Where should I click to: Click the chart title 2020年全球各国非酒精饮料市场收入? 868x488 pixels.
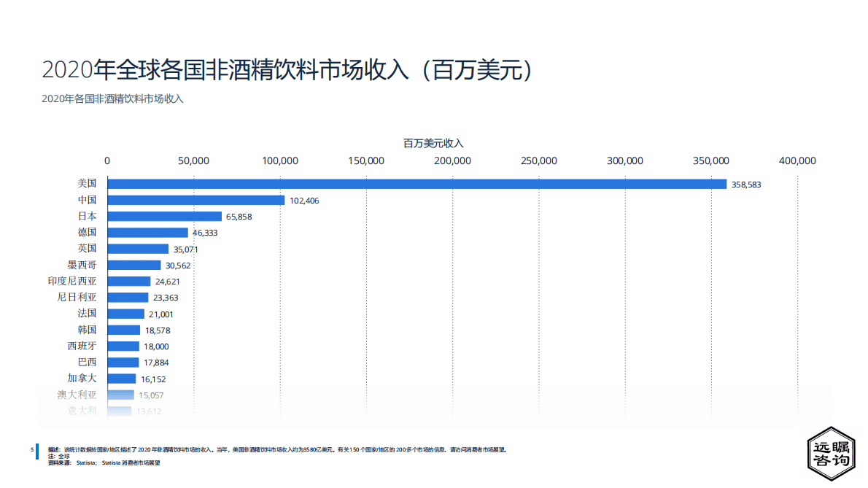tap(287, 69)
